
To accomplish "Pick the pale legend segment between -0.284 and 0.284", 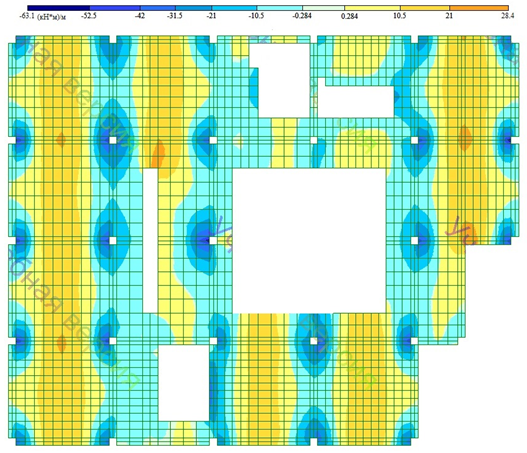I will pos(323,8).
